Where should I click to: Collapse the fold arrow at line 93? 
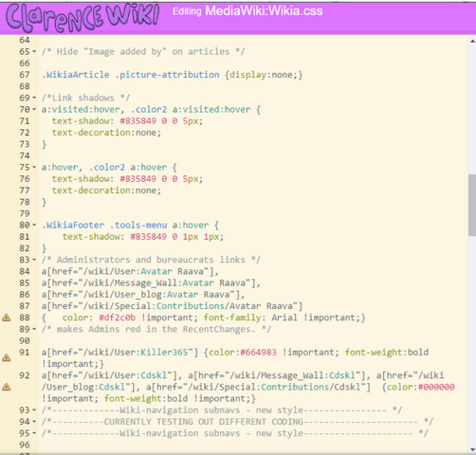point(34,410)
